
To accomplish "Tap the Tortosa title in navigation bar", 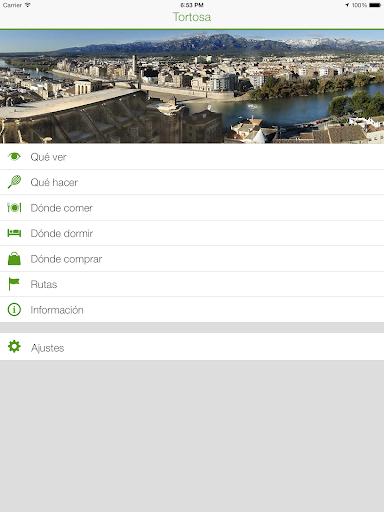I will [x=192, y=17].
